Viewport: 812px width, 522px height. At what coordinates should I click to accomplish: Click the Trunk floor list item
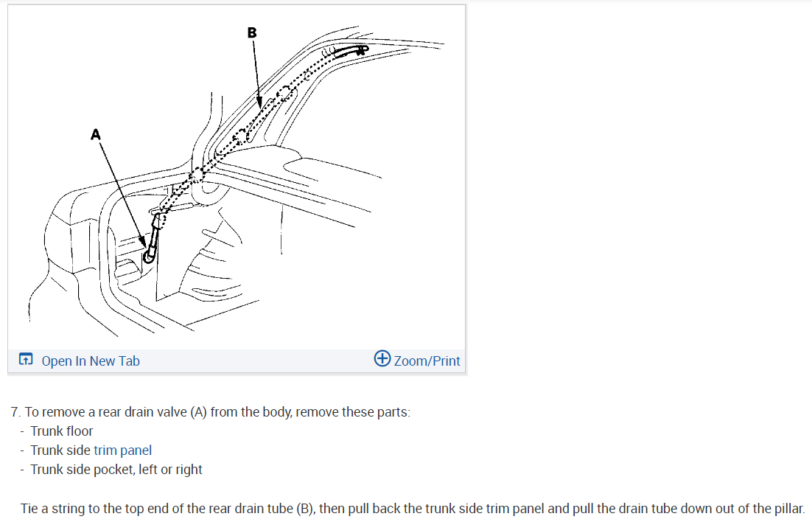pyautogui.click(x=62, y=431)
